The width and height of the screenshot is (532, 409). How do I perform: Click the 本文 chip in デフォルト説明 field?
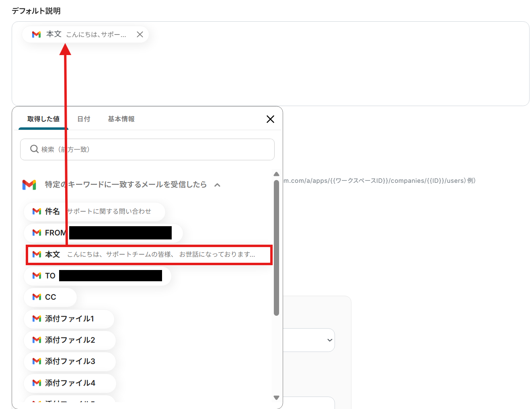pyautogui.click(x=85, y=35)
